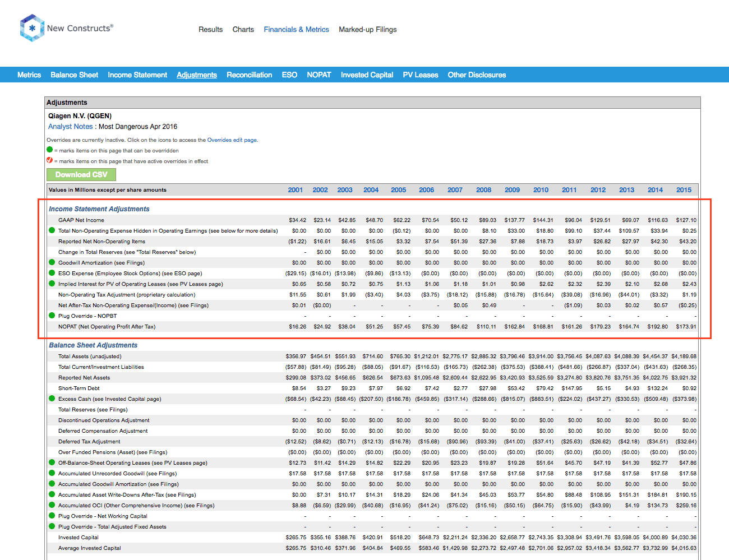Click 2015 NOPAT value $173.91

[686, 327]
